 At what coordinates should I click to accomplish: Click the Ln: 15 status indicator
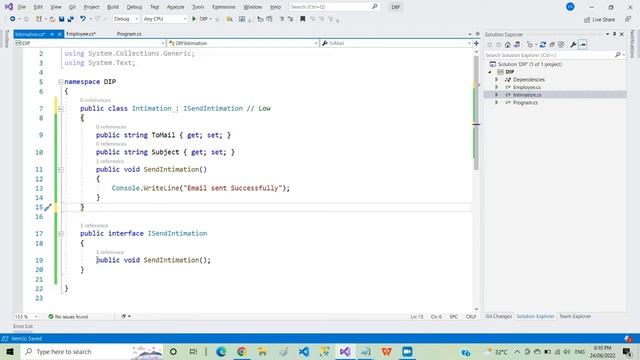pos(417,317)
